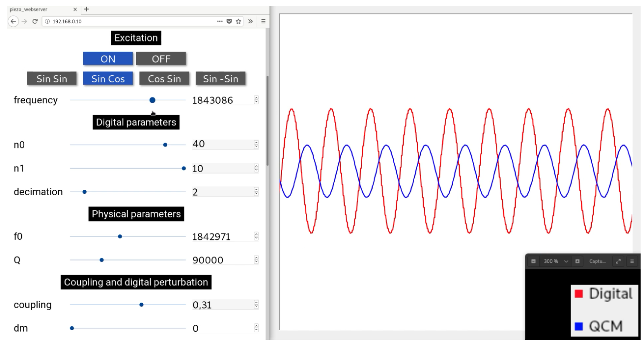Click the zoom-out minus icon near 300 %
644x344 pixels.
[x=533, y=261]
